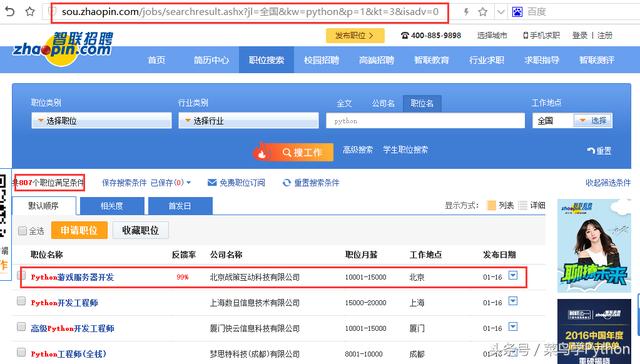Expand 已保存(0) dropdown arrow

pos(189,183)
